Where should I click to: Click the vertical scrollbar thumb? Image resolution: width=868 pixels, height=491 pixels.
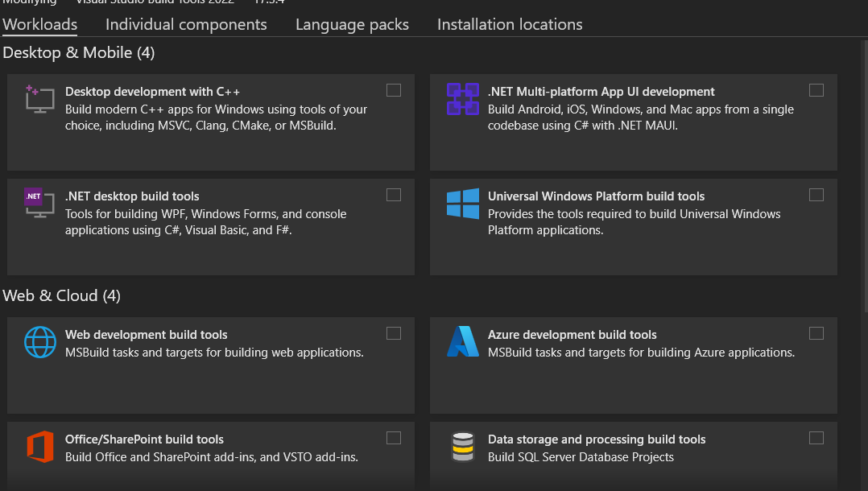[x=866, y=176]
